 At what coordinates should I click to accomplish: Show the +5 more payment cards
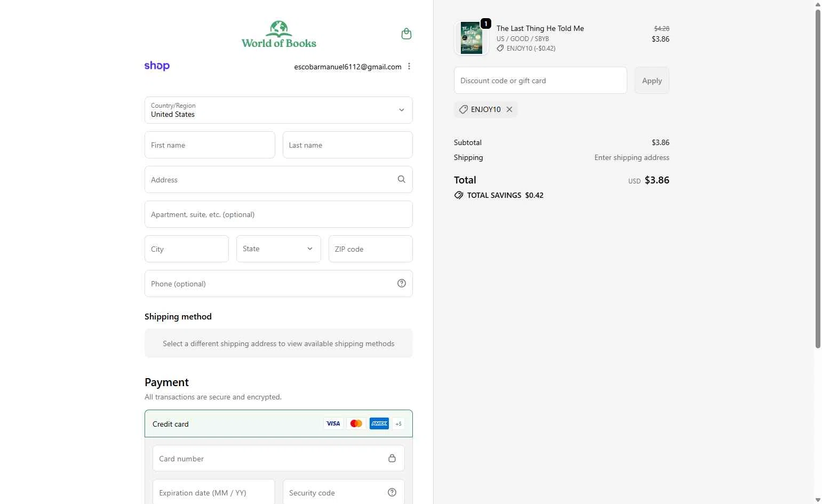[x=398, y=423]
